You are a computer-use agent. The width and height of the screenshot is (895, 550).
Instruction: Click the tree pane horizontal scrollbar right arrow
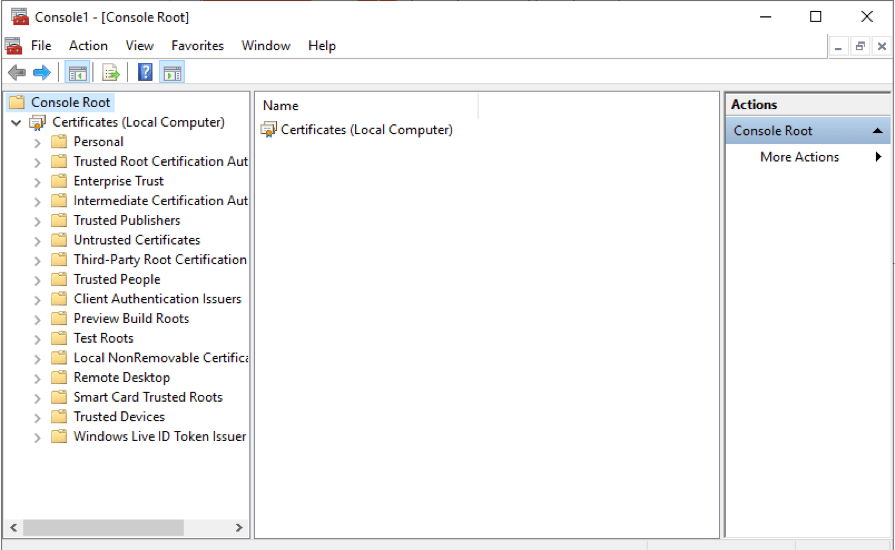coord(239,527)
